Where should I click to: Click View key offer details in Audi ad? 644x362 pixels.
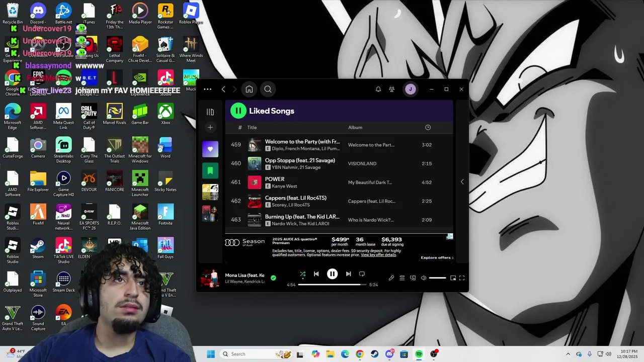(x=378, y=255)
